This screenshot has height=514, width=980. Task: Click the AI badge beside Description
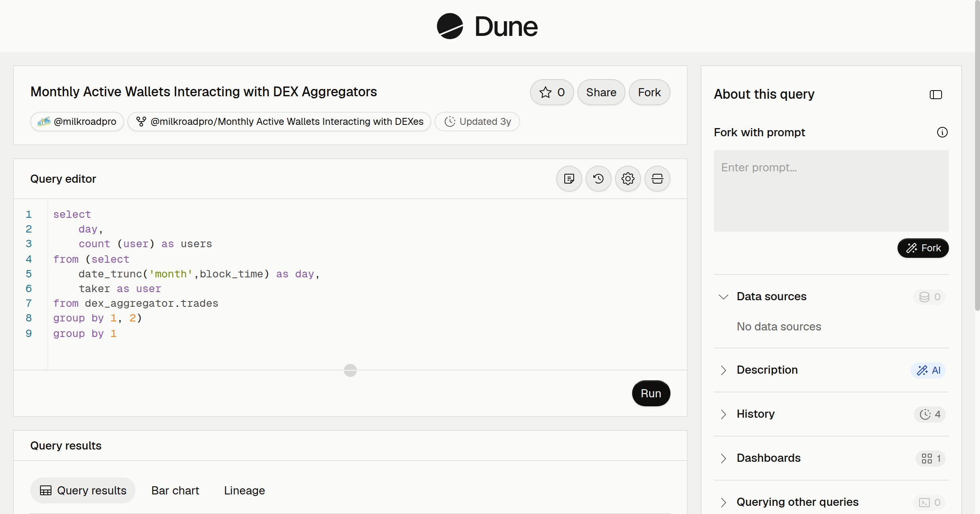pyautogui.click(x=928, y=370)
